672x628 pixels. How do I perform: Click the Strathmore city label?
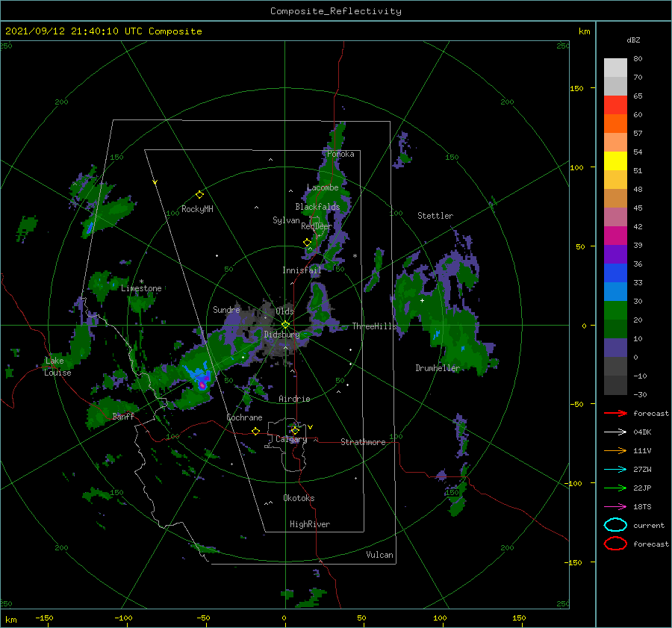tap(363, 442)
